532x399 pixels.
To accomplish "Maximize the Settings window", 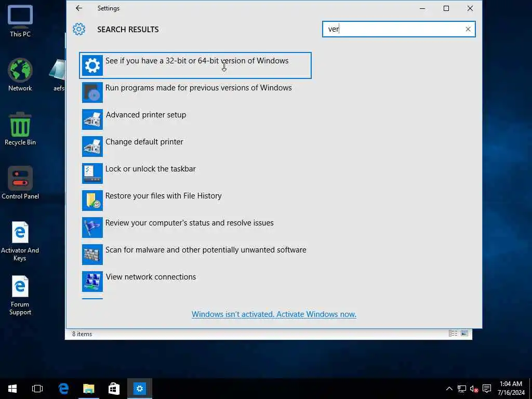I will pyautogui.click(x=446, y=8).
